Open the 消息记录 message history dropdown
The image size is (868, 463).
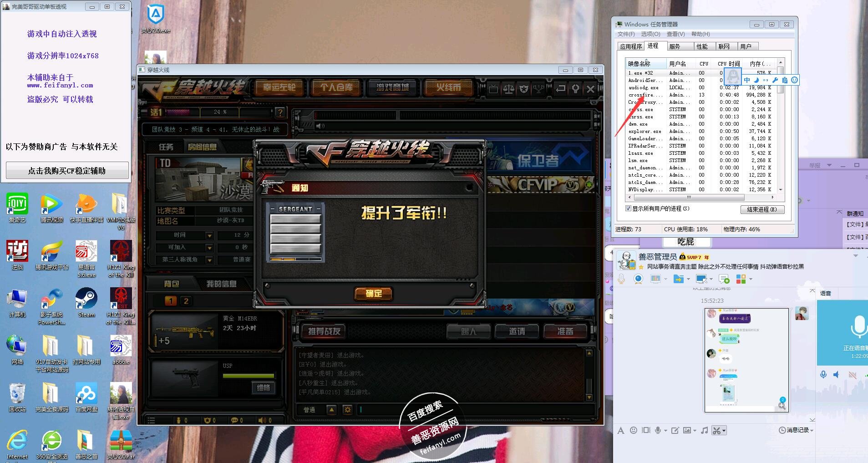pos(797,430)
